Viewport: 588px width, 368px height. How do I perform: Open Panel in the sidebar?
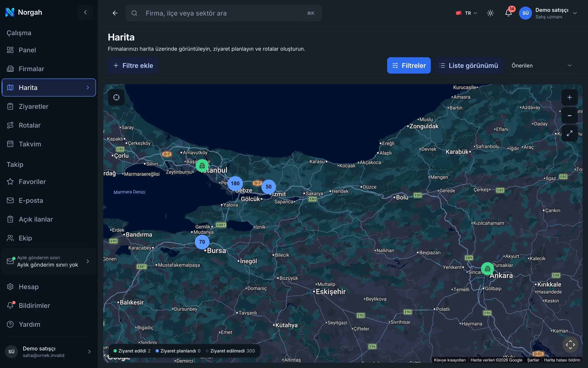coord(49,50)
